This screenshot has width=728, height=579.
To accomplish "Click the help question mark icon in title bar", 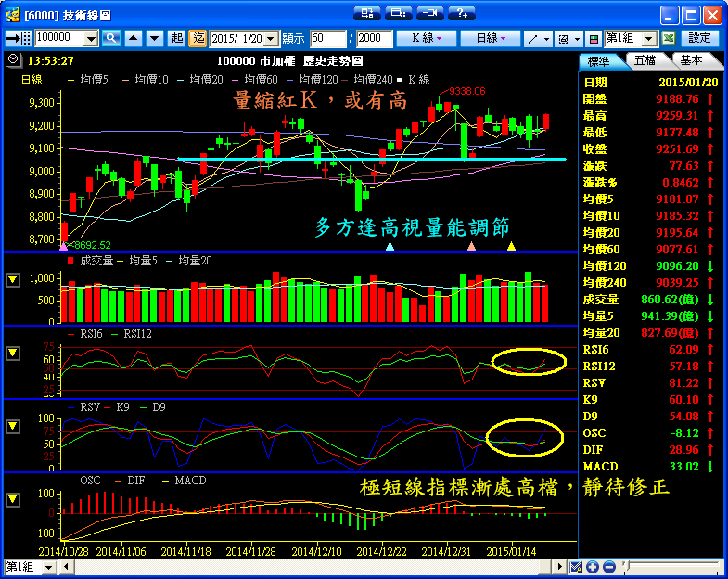I will point(461,13).
